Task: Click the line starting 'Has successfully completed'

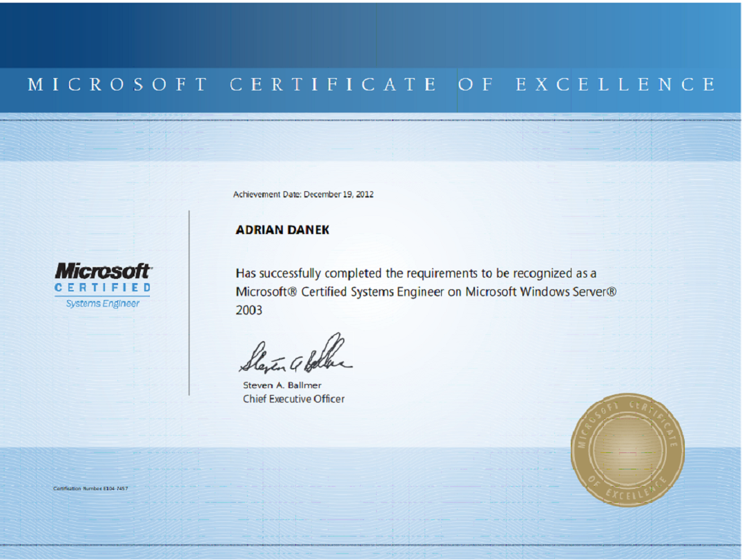Action: tap(416, 273)
